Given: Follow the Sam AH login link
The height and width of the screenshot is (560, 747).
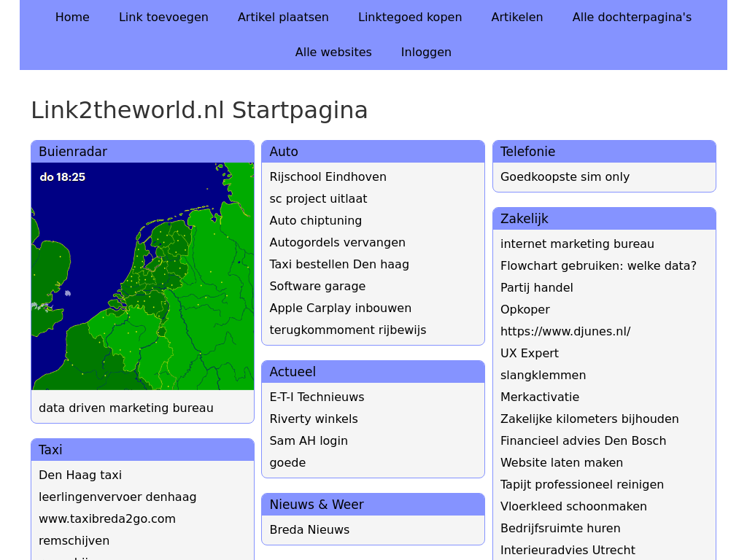Looking at the screenshot, I should [x=309, y=440].
